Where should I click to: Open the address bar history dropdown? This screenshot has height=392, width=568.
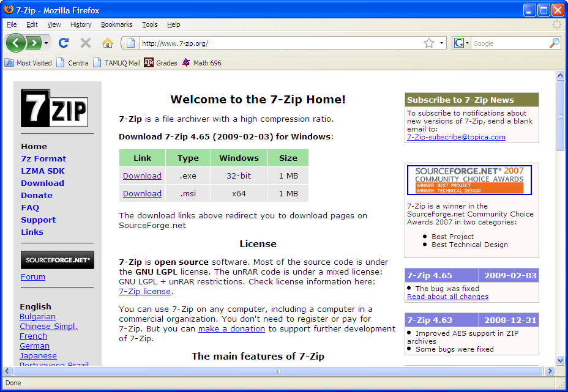(441, 43)
